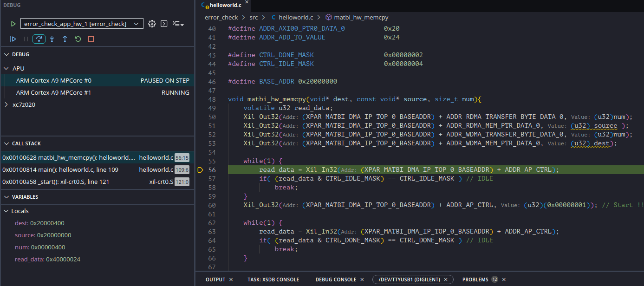The image size is (644, 286).
Task: Click the pause debug icon
Action: [x=26, y=39]
